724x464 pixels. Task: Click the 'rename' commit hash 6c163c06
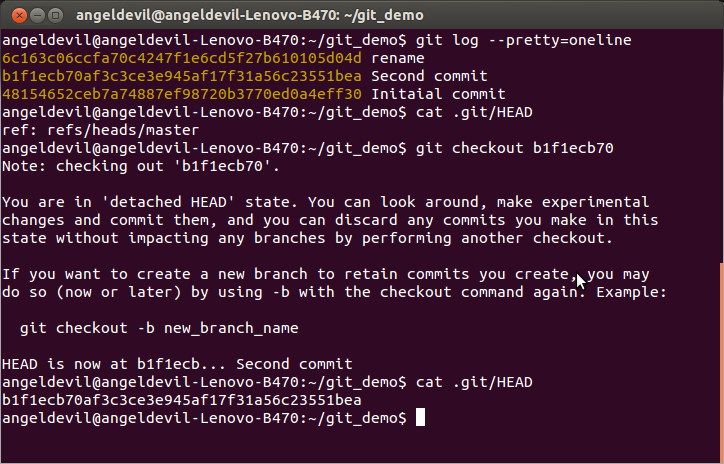pyautogui.click(x=182, y=58)
